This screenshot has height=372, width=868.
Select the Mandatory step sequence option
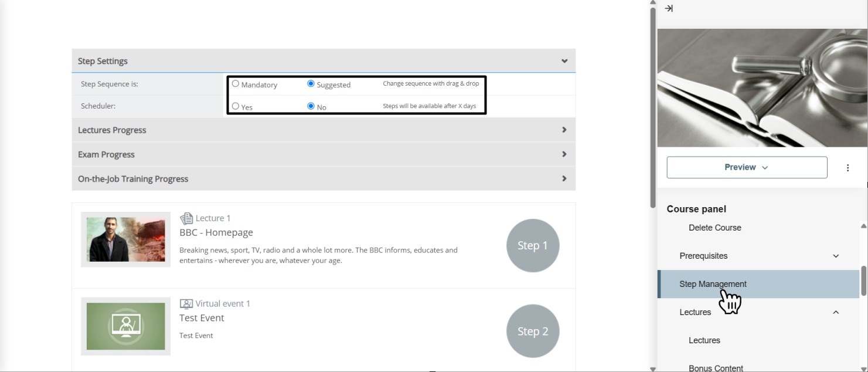point(236,84)
